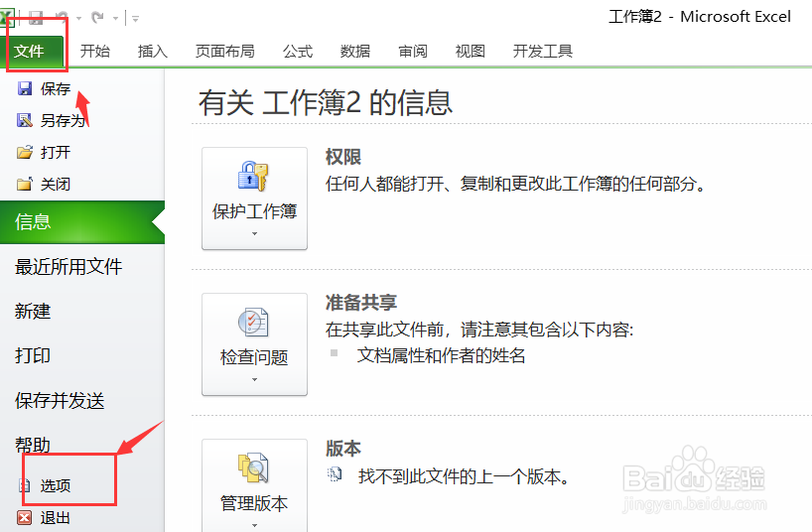Screen dimensions: 812x532
Task: Open the 数据 ribbon tab
Action: (x=355, y=52)
